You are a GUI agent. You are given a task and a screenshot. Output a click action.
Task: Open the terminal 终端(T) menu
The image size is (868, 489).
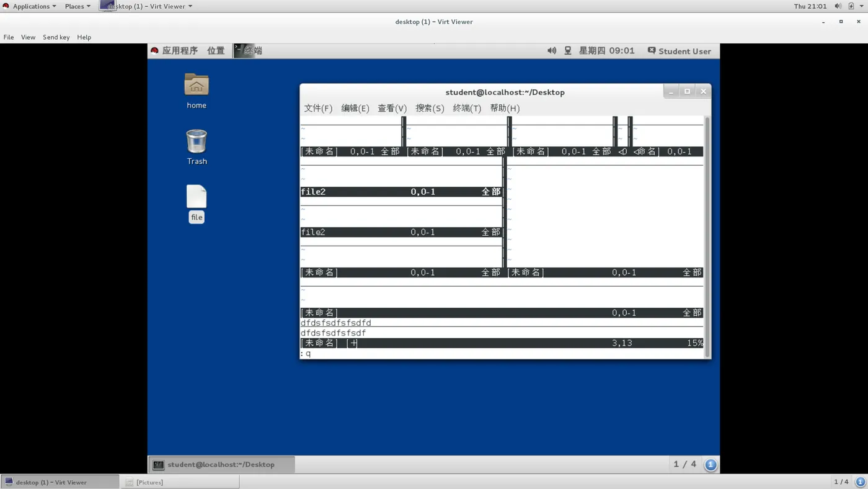click(467, 108)
